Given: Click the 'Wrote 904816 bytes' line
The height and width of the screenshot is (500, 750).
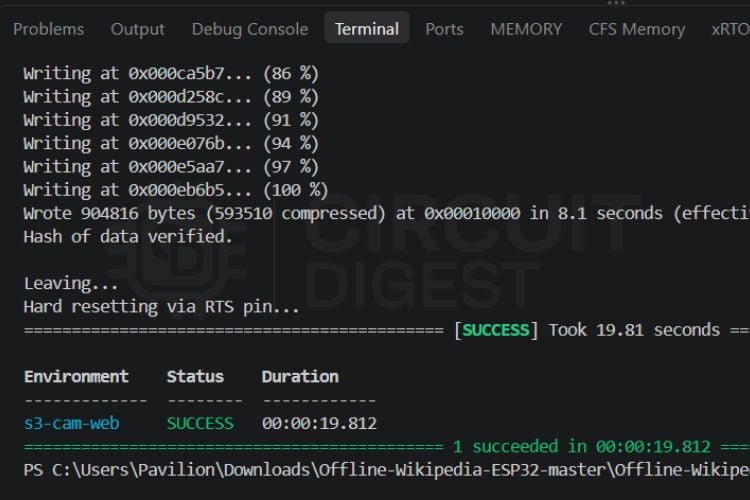Looking at the screenshot, I should tap(386, 213).
